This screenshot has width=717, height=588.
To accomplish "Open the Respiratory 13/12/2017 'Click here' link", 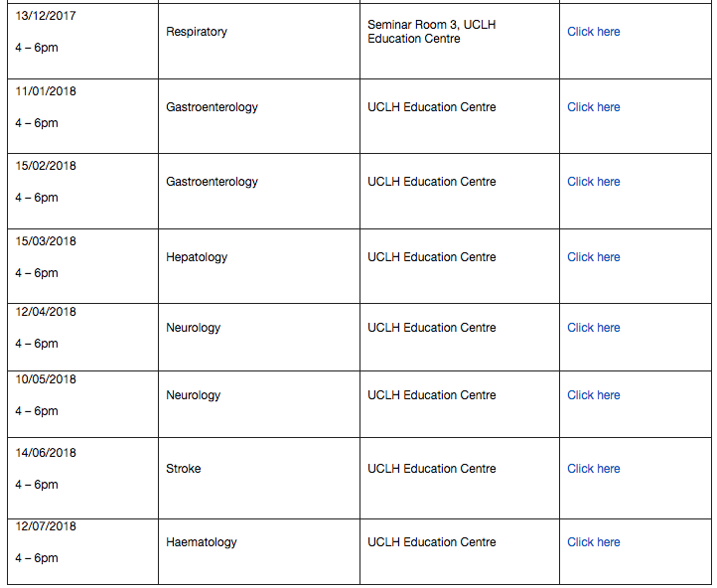I will pos(594,32).
